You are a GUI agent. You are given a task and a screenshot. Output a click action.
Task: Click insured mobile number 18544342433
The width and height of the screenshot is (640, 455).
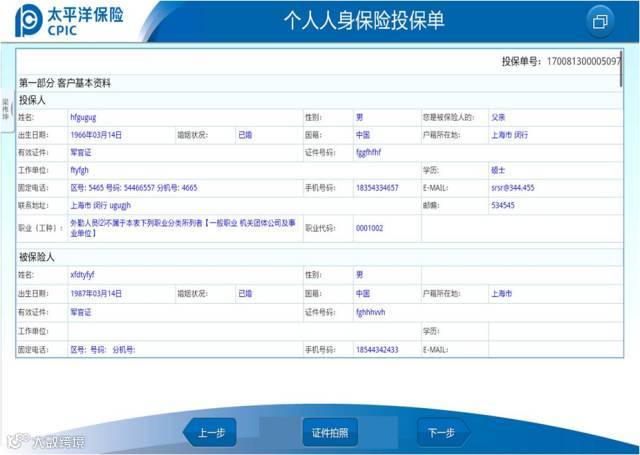tap(377, 350)
